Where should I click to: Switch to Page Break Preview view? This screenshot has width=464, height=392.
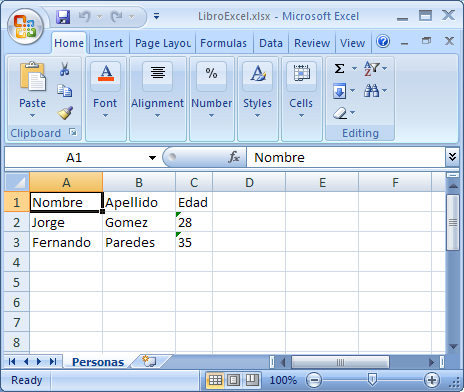point(252,380)
